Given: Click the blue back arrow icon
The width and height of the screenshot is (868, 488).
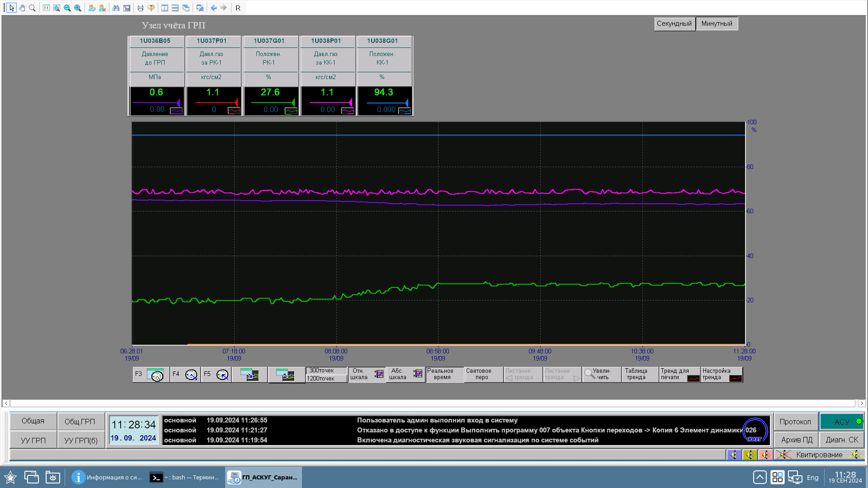Looking at the screenshot, I should pos(213,8).
